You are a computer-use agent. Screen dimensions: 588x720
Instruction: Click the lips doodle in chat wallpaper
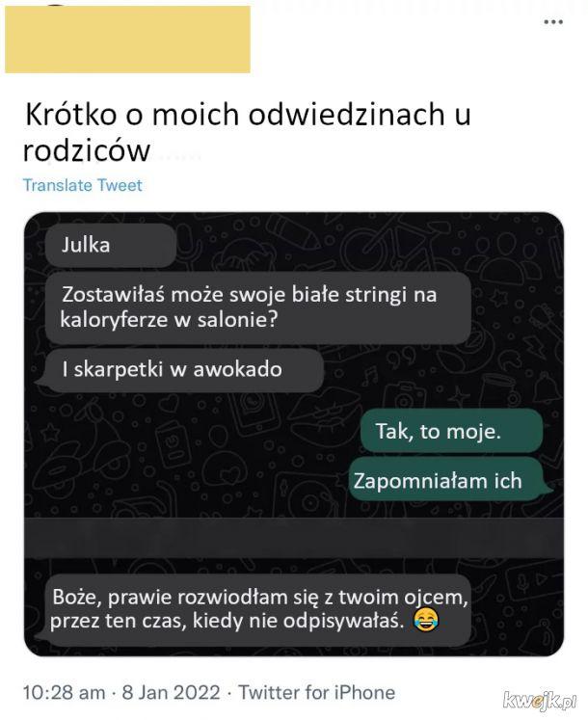click(325, 415)
